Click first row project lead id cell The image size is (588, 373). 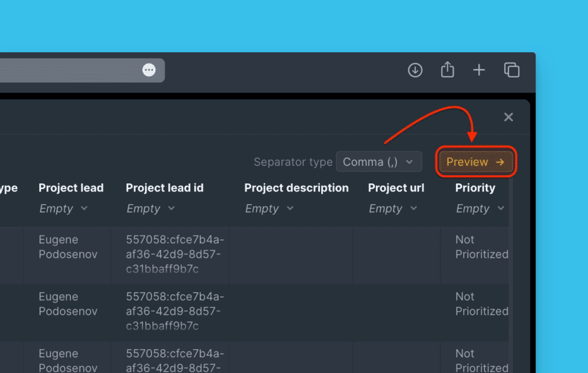click(x=175, y=255)
